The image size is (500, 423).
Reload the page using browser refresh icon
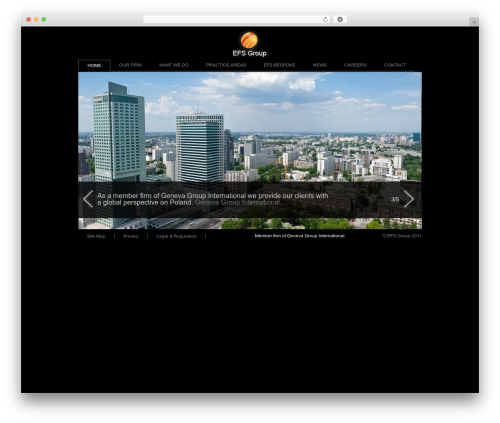(325, 19)
